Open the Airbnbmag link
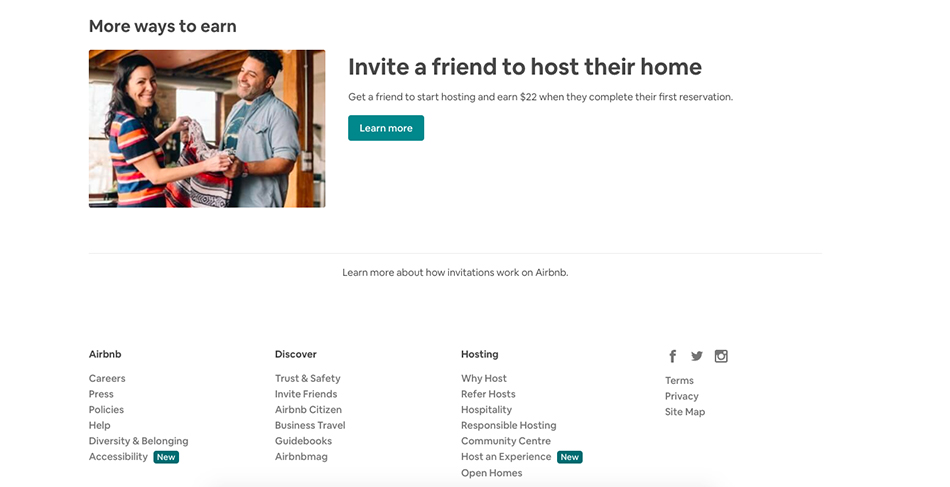Screen dimensions: 950x487 coord(301,457)
